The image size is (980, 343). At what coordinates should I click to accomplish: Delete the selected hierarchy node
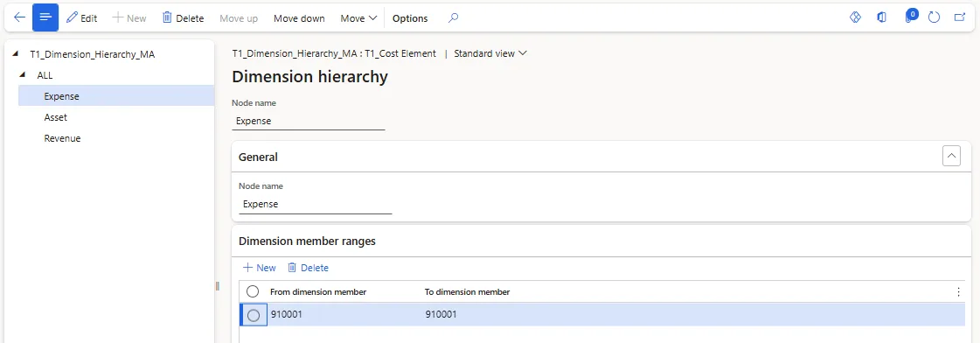coord(183,18)
